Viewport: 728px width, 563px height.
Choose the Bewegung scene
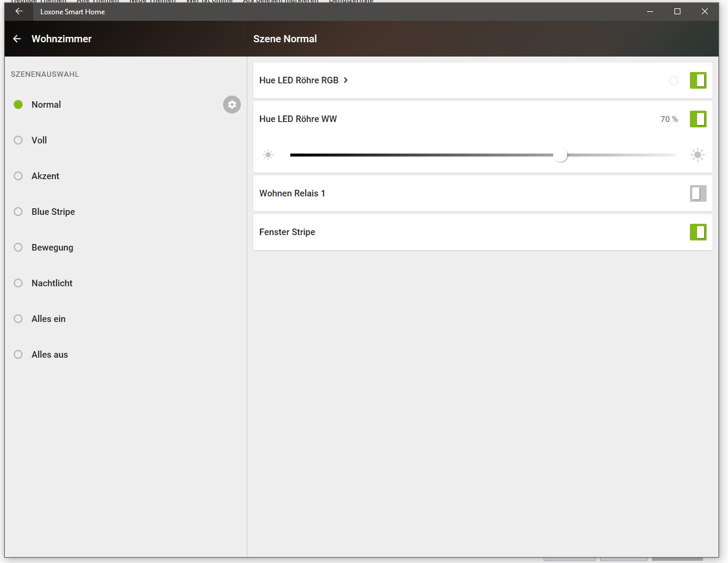click(x=52, y=248)
